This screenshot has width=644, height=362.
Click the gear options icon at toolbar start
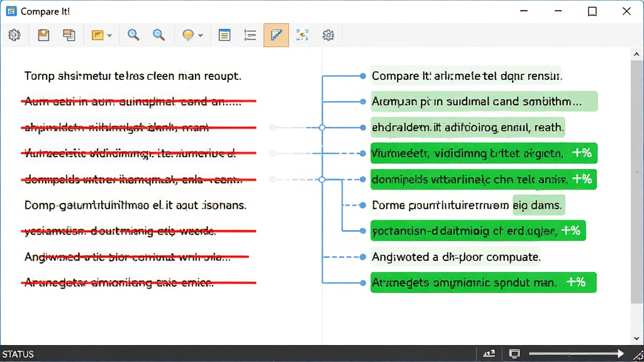tap(14, 35)
